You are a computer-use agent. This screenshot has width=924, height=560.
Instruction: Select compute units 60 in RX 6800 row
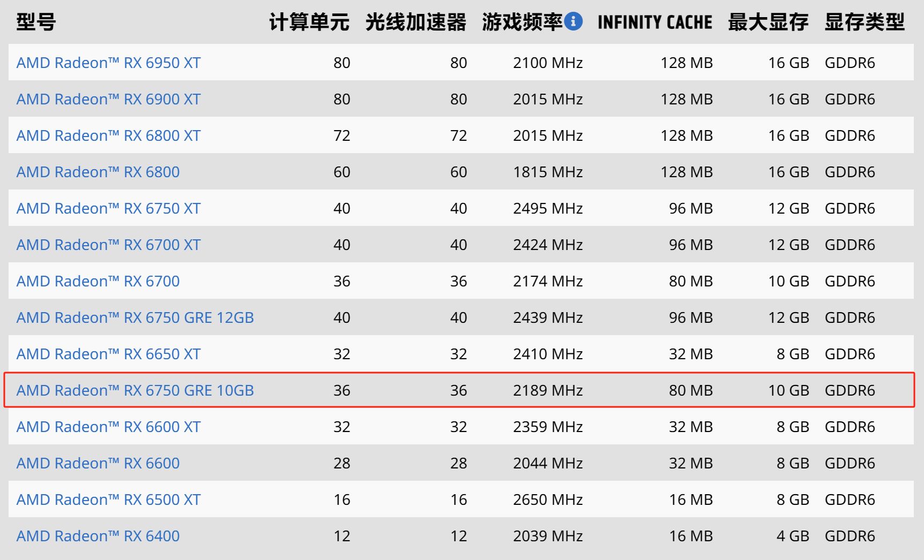point(342,172)
